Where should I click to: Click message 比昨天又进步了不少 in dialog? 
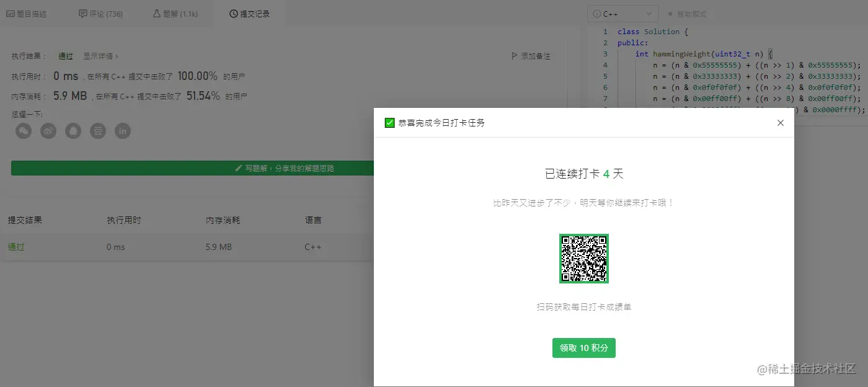tap(583, 203)
